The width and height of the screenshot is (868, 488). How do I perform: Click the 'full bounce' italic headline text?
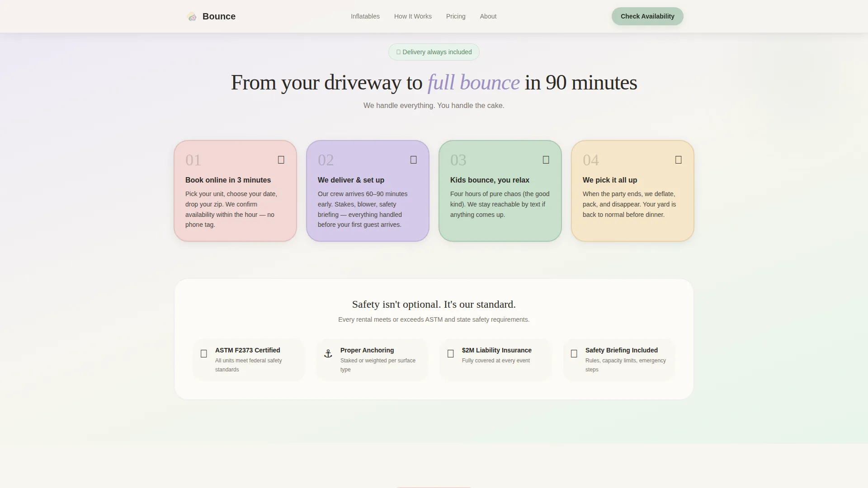[x=473, y=83]
